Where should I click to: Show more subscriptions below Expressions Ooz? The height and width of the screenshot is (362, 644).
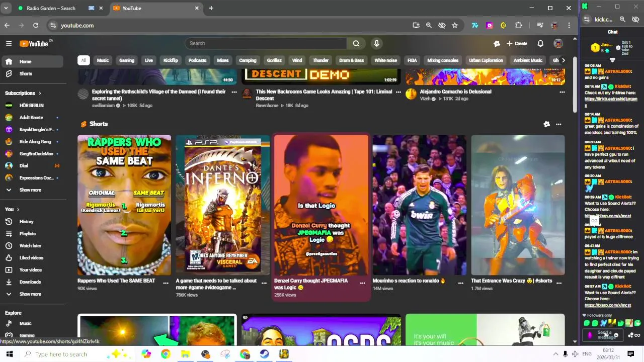(x=30, y=190)
